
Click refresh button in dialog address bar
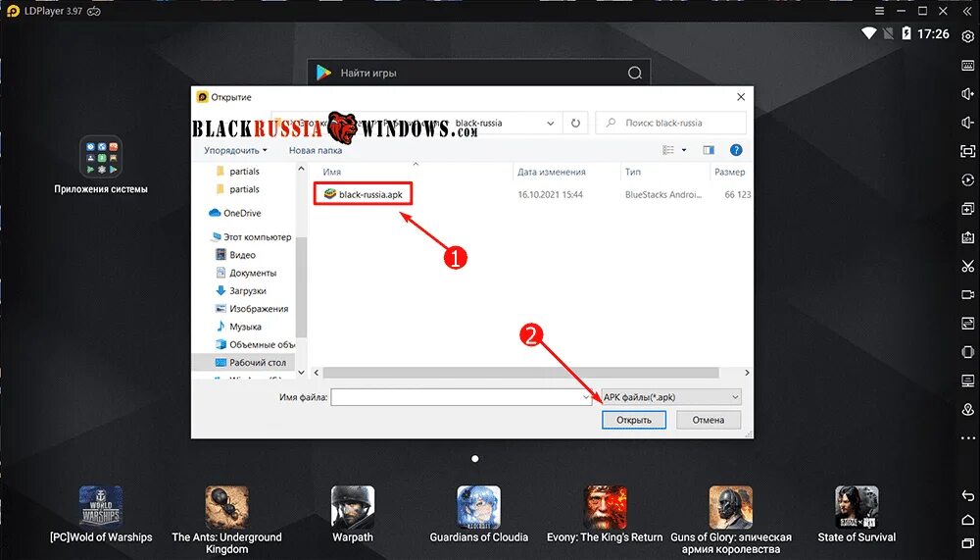[x=575, y=124]
